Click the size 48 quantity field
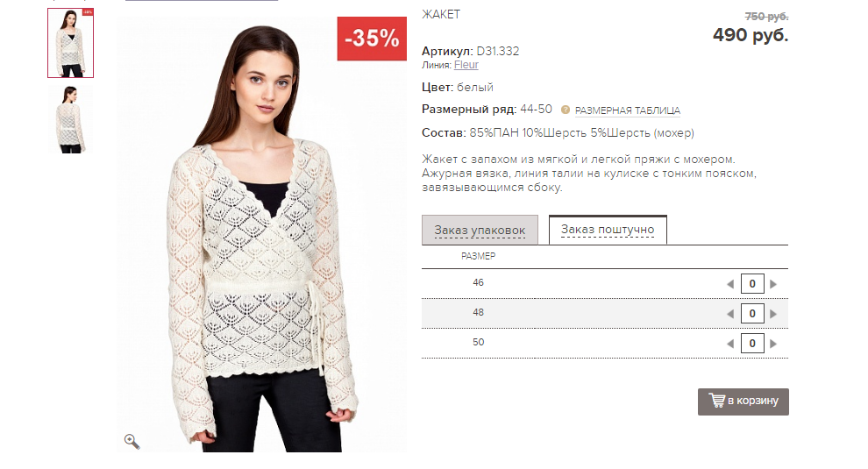Screen dimensions: 868x469 click(751, 314)
